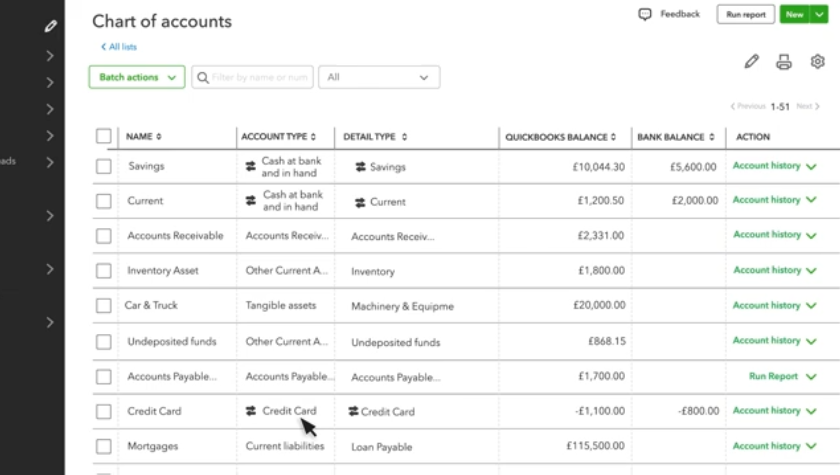Tick the Savings row checkbox
The image size is (840, 475).
pyautogui.click(x=104, y=167)
